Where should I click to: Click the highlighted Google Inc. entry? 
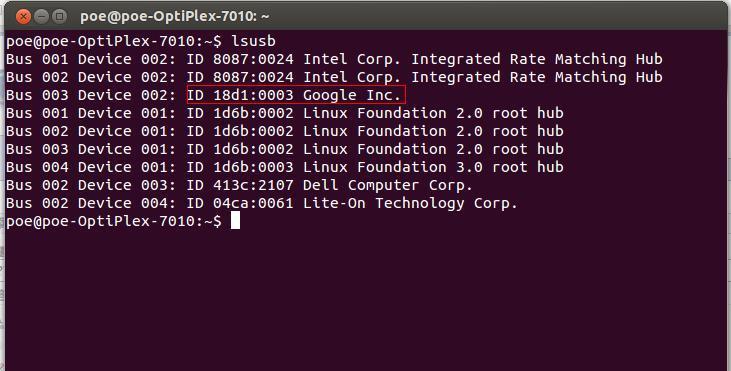click(x=296, y=95)
